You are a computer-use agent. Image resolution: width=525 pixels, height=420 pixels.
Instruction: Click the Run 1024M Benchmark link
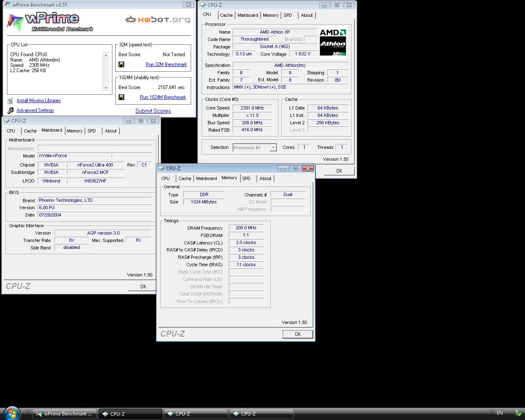[163, 97]
